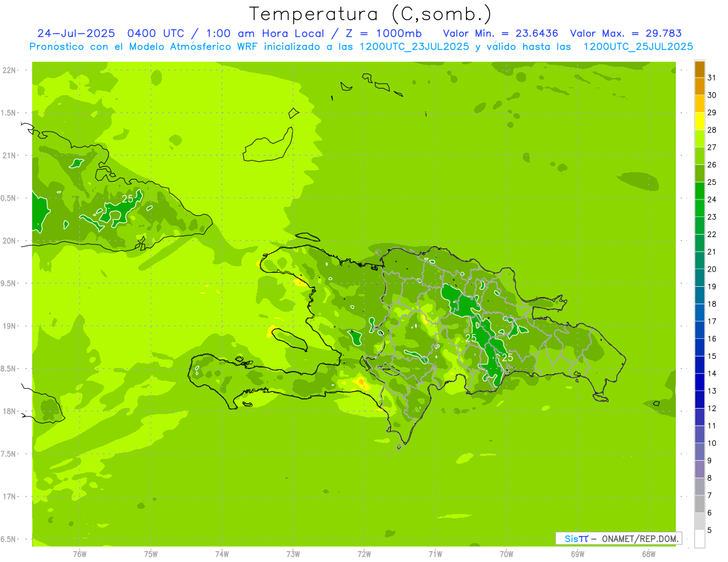Click "Valor Min. = 23.6436" value
Image resolution: width=728 pixels, height=562 pixels.
tap(500, 33)
